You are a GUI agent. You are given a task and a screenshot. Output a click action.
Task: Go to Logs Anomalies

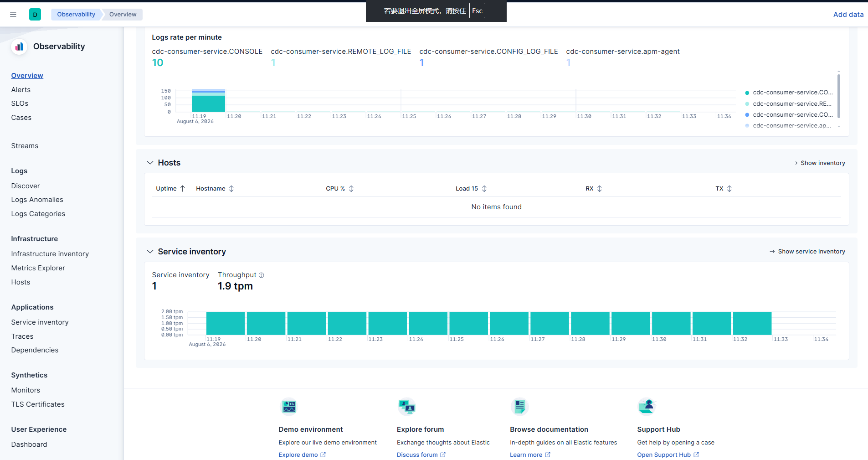pos(37,200)
